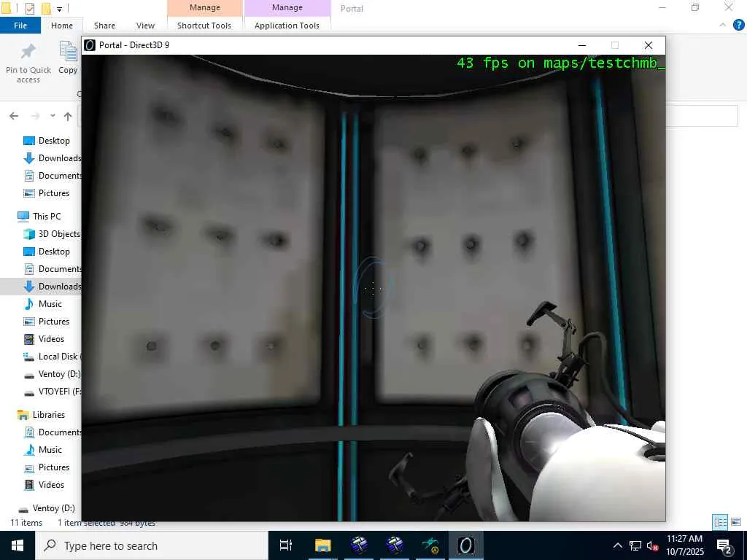Open the Portal icon on taskbar

465,545
